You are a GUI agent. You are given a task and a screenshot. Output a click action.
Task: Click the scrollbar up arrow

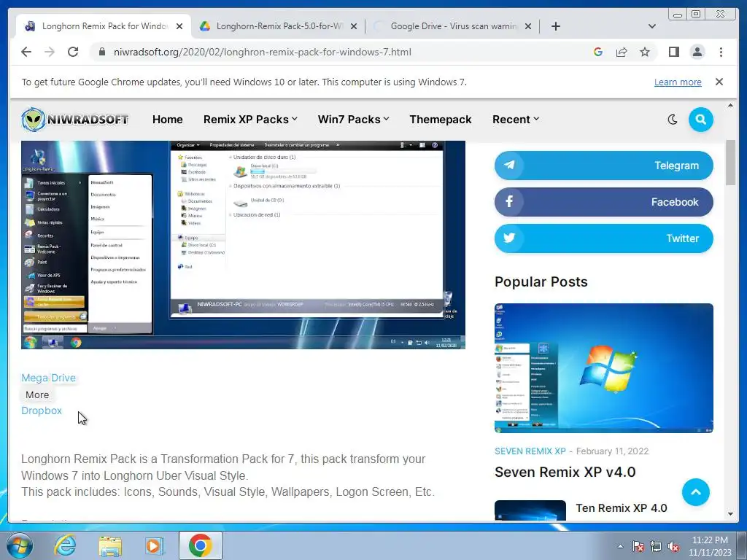730,105
